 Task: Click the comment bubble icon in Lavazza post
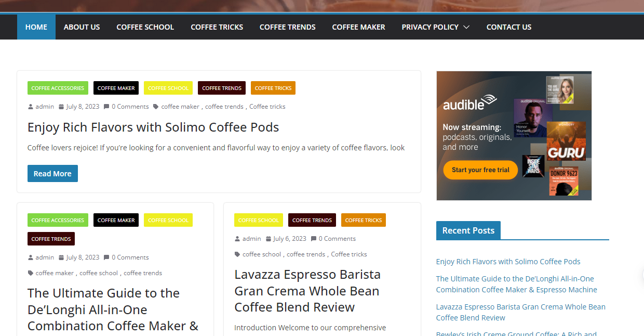tap(314, 239)
